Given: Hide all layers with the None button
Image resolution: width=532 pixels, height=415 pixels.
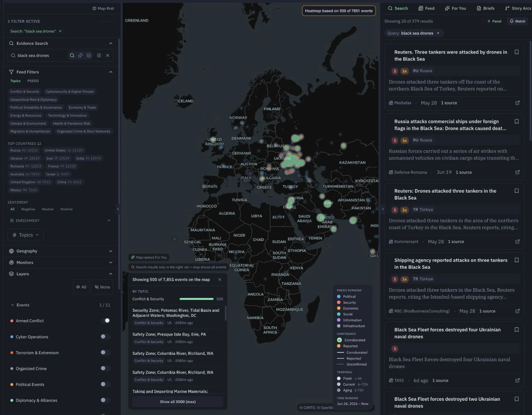Looking at the screenshot, I should point(102,287).
